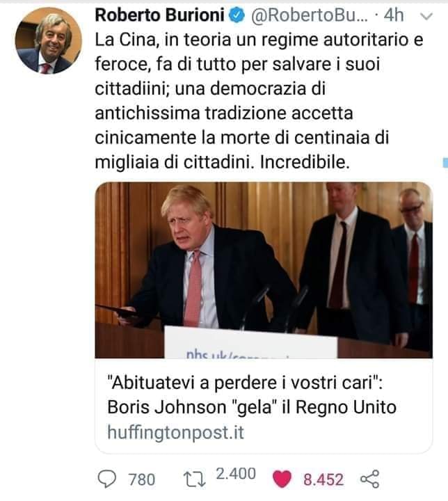Expand the tweet options chevron

pos(426,16)
